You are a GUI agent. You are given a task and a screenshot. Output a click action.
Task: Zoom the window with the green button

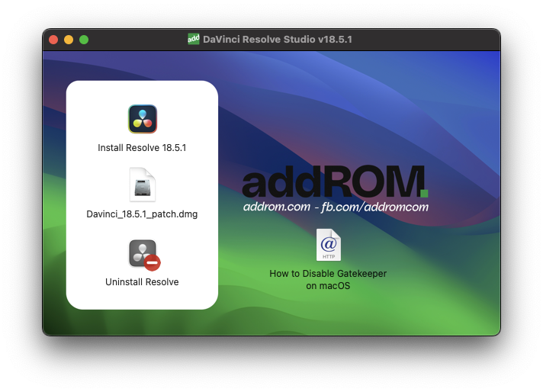click(84, 40)
